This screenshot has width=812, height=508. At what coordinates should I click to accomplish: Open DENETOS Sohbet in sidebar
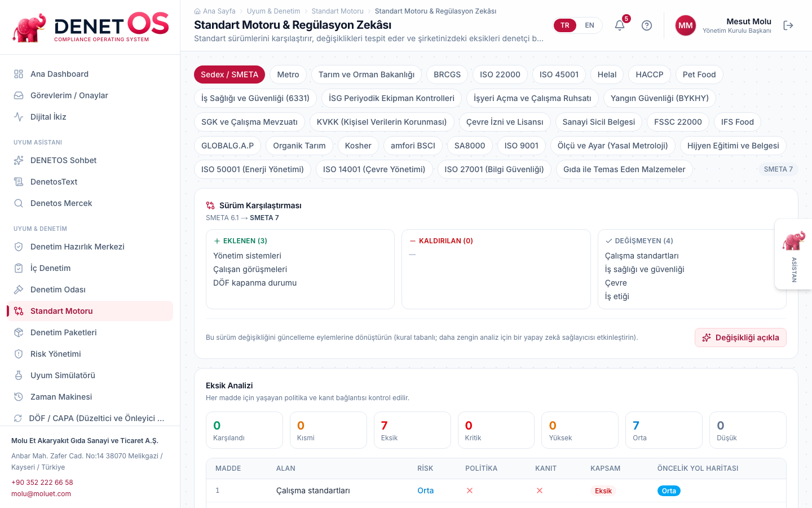pos(90,160)
